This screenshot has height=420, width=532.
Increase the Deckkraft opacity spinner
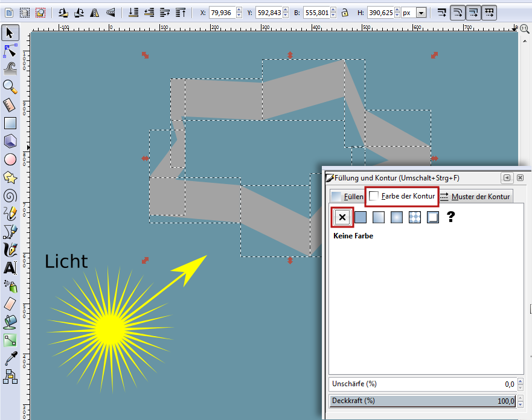[x=519, y=398]
